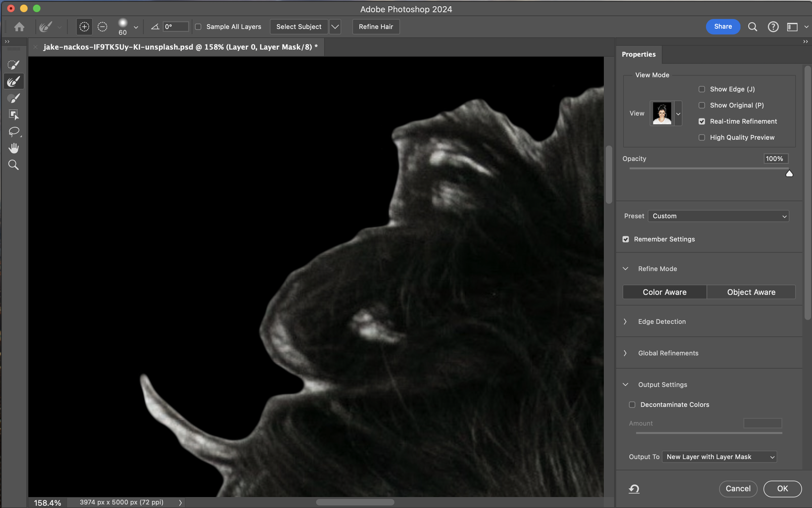Select the Quick Selection tool
Screen dimensions: 812x508
point(14,64)
